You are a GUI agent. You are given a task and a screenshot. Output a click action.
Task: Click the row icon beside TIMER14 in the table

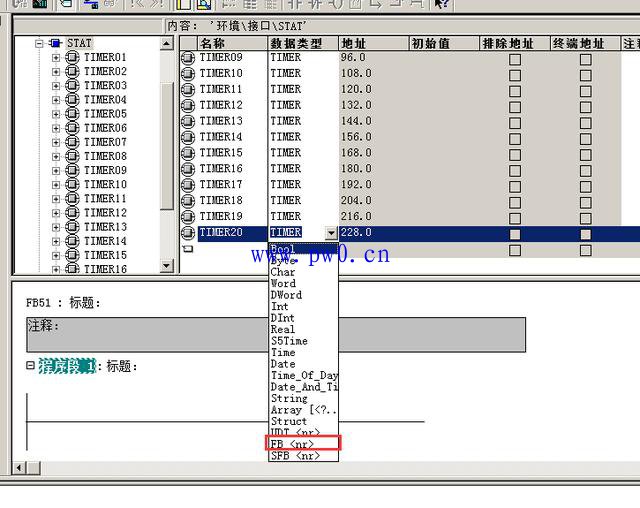pos(188,138)
